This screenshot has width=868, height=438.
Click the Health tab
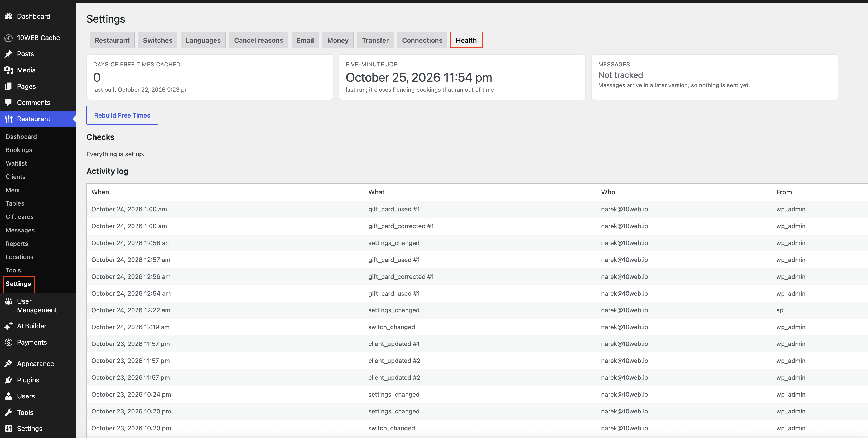(x=466, y=40)
